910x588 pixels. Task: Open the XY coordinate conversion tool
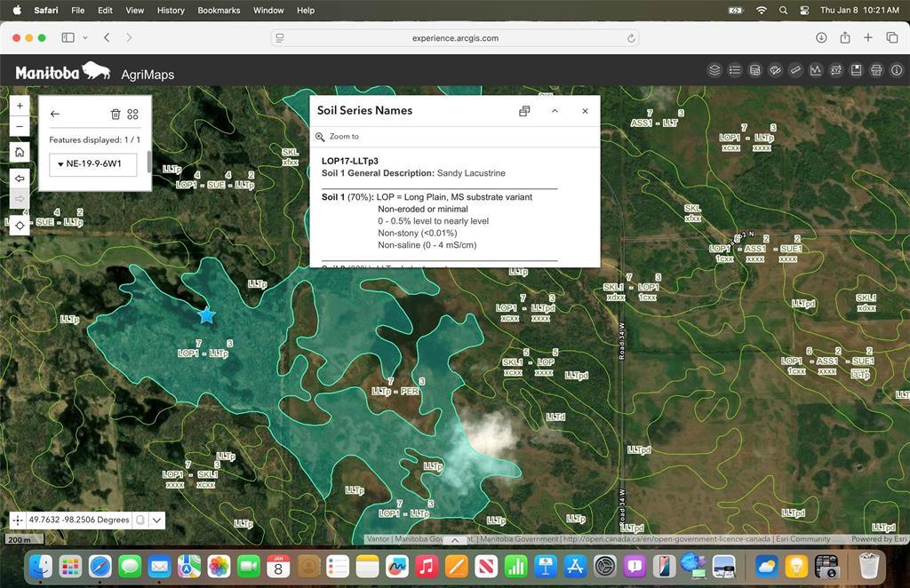coord(836,70)
